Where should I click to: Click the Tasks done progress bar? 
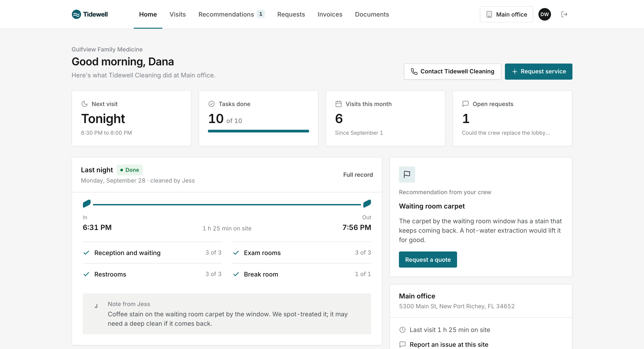tap(258, 131)
